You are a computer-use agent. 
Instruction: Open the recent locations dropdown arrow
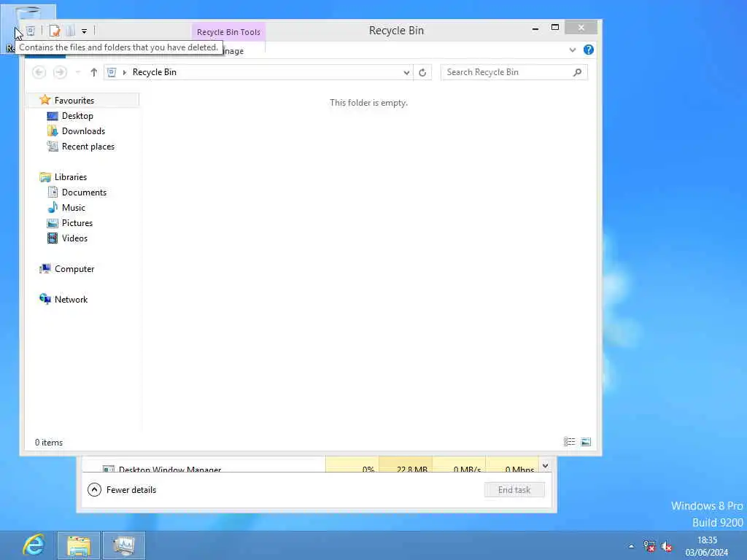[x=77, y=72]
